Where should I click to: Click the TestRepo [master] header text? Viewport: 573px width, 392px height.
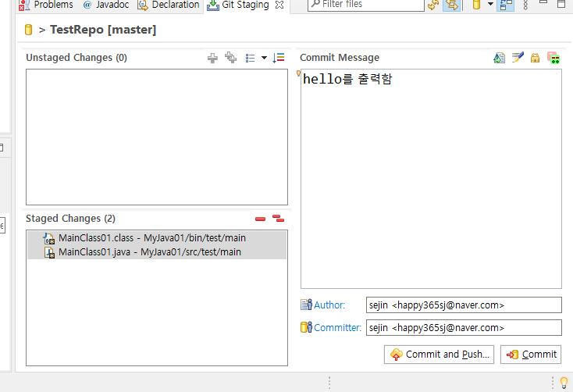point(103,30)
